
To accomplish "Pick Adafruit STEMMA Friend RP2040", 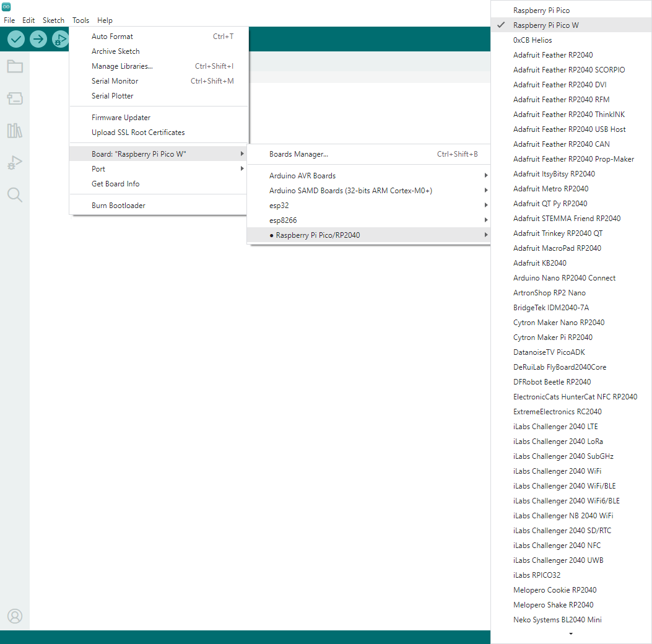I will point(572,219).
